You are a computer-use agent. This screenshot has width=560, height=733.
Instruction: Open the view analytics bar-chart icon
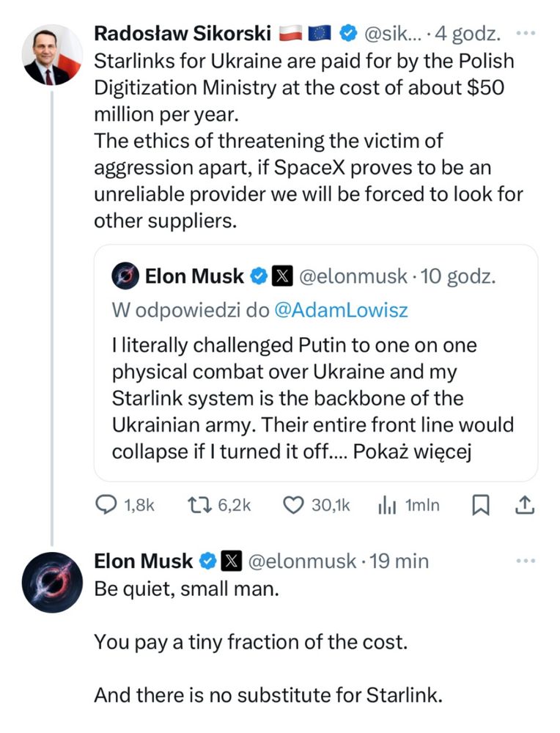click(x=386, y=504)
